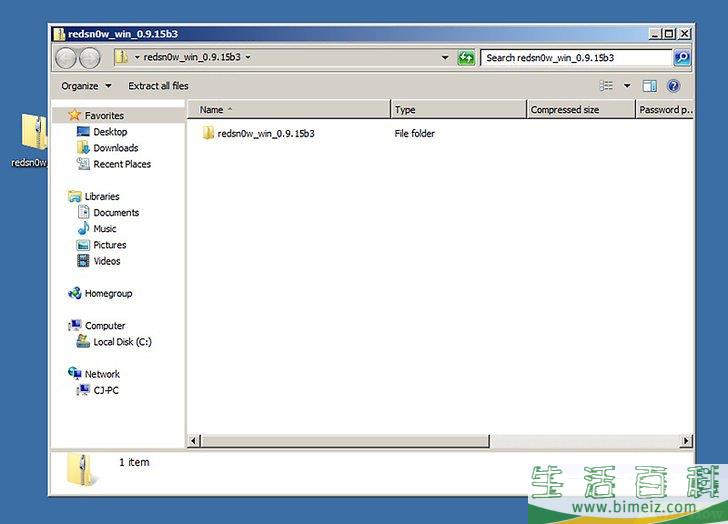Viewport: 728px width, 524px height.
Task: Click the horizontal scrollbar thumb
Action: [345, 440]
